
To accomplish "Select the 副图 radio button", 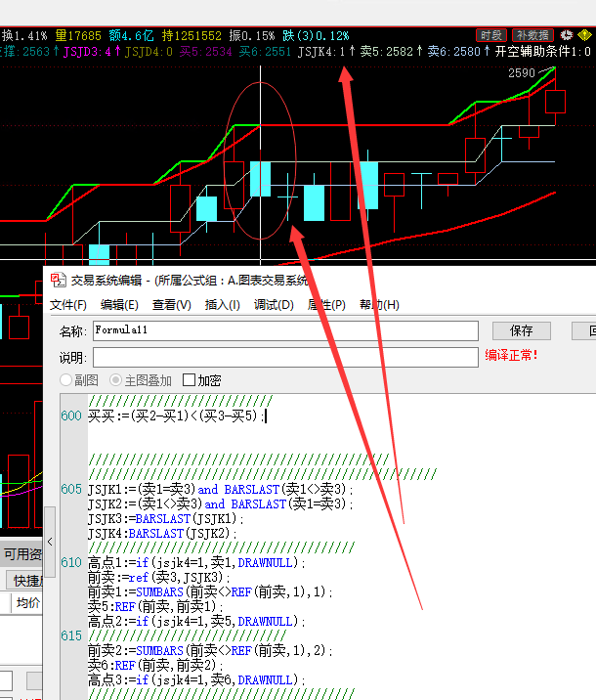I will pyautogui.click(x=65, y=380).
